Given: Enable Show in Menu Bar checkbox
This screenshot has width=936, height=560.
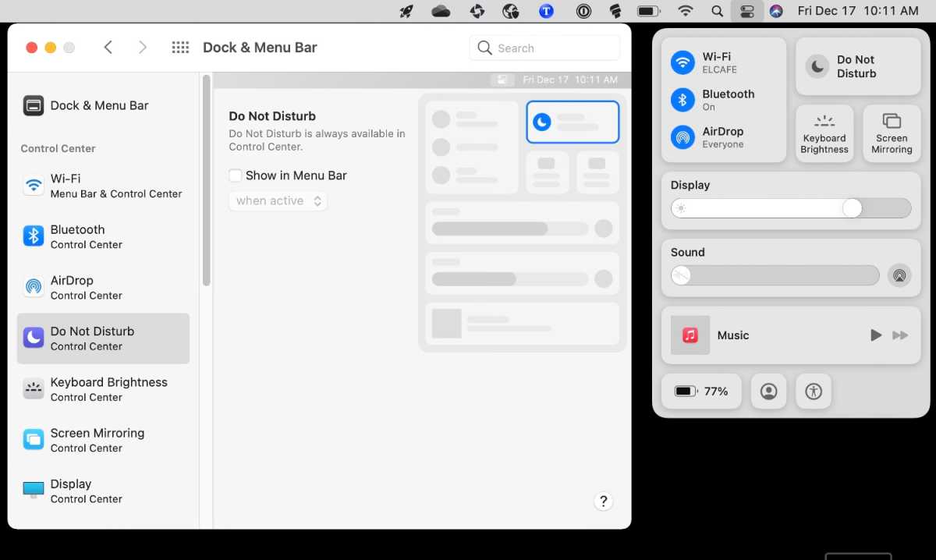Looking at the screenshot, I should (x=236, y=175).
